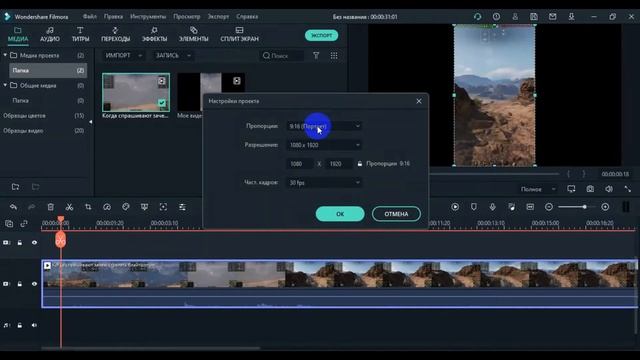640x360 pixels.
Task: Switch media grid view icon
Action: click(334, 56)
